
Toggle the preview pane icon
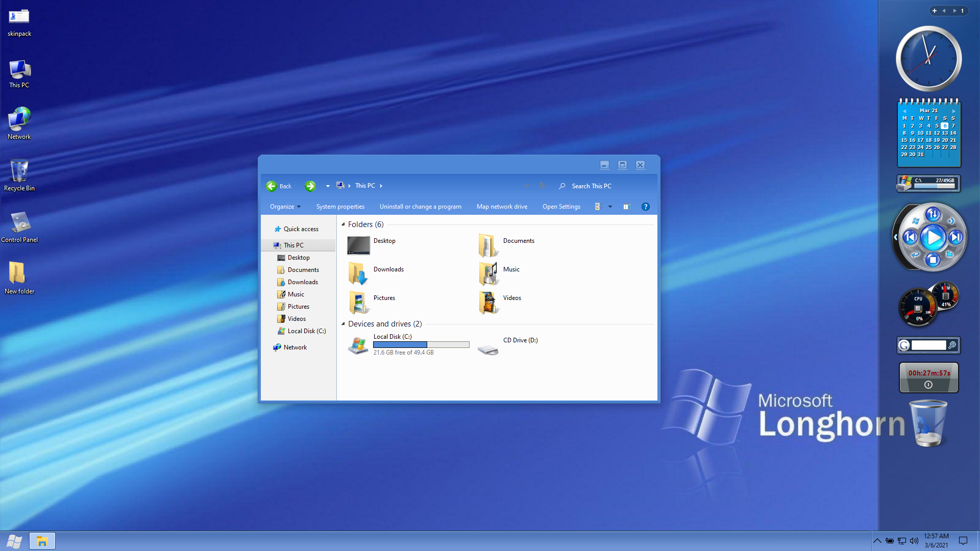click(x=627, y=207)
